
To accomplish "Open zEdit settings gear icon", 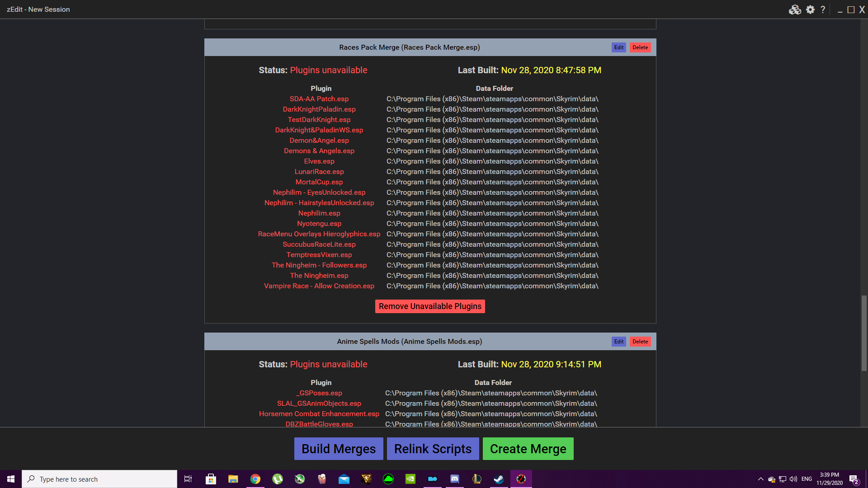I will [810, 9].
